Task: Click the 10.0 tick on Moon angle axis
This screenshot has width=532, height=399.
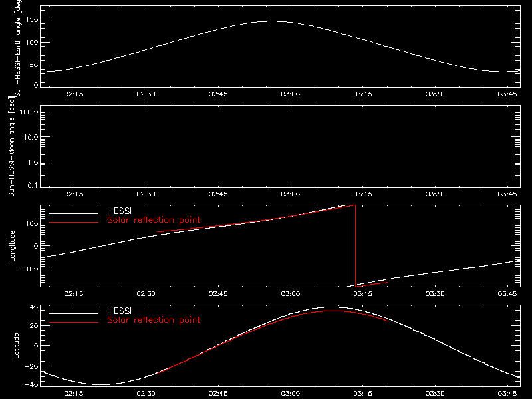Action: tap(31, 137)
